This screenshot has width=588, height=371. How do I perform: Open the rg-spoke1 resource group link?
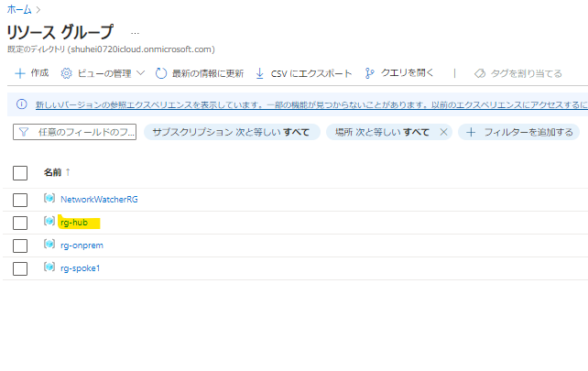(81, 268)
